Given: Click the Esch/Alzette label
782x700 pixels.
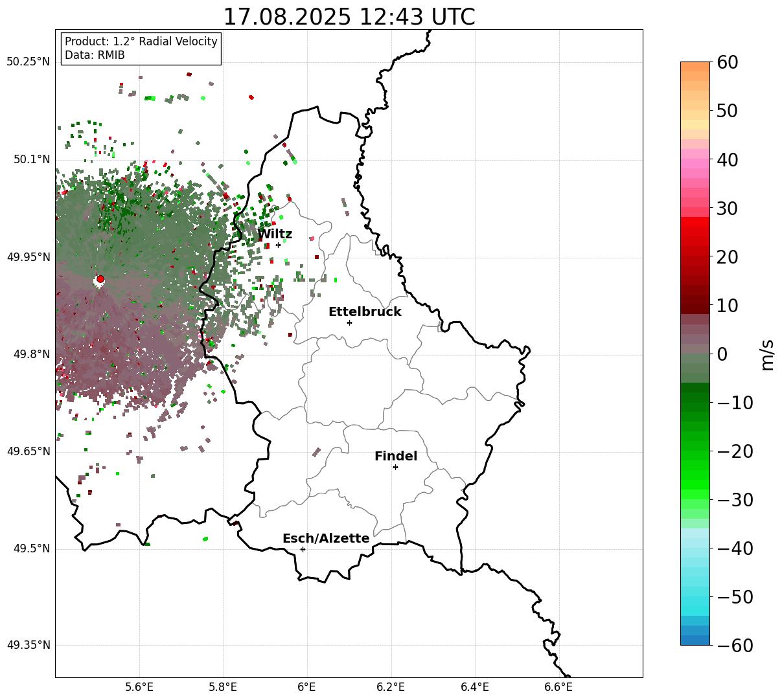Looking at the screenshot, I should 326,539.
